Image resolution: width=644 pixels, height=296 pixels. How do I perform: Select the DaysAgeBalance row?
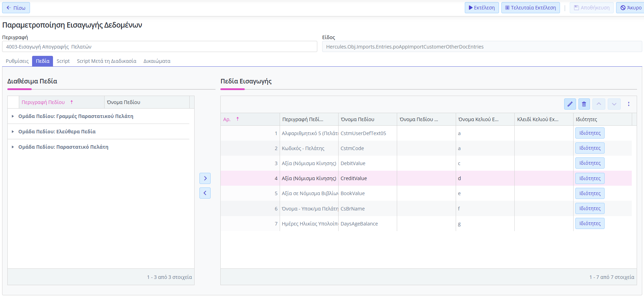359,224
